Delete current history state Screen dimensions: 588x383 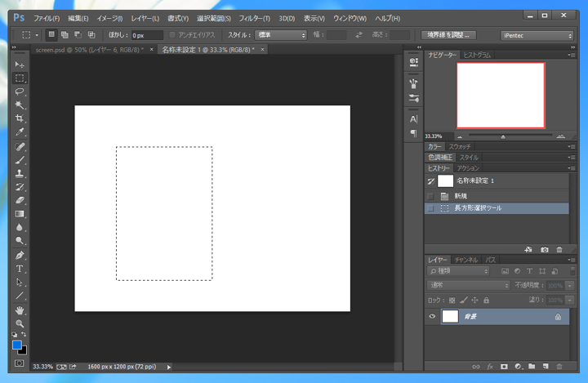click(x=559, y=249)
